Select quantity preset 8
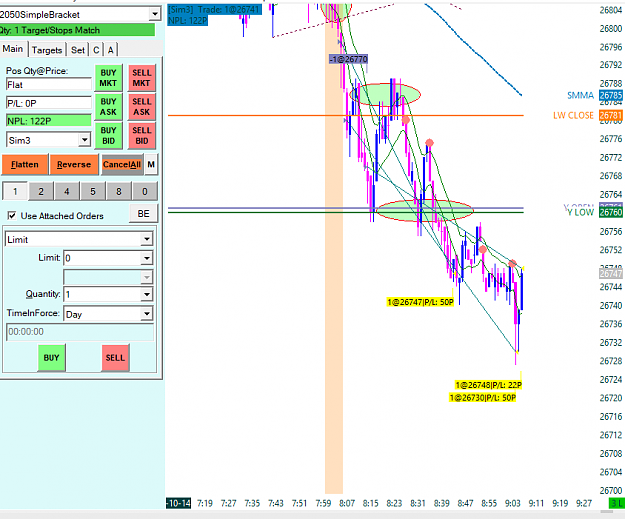 pos(119,191)
